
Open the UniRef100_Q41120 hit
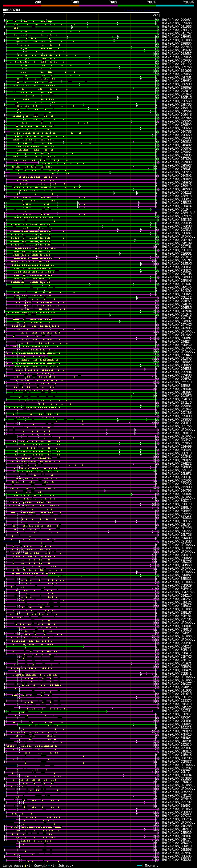(177, 64)
